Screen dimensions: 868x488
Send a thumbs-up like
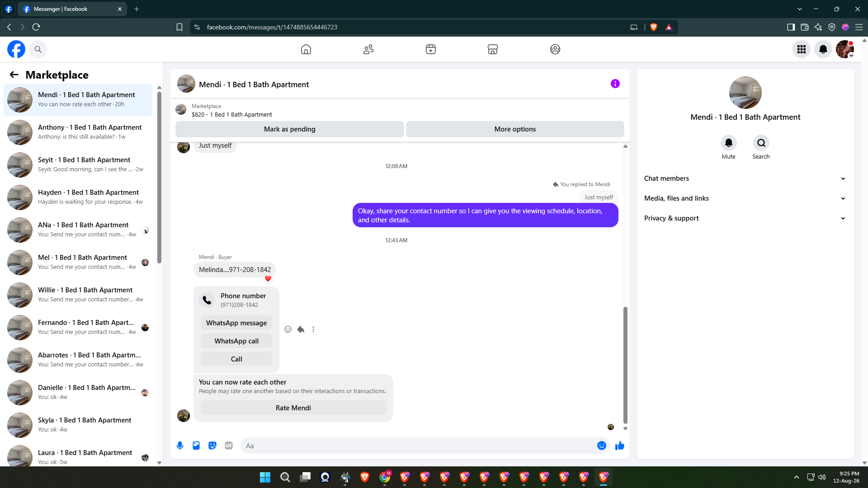620,446
